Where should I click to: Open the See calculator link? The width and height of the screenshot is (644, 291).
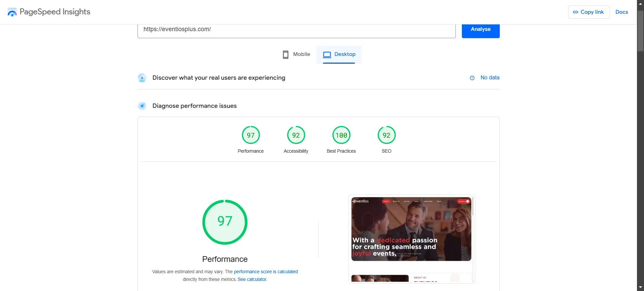click(x=252, y=279)
